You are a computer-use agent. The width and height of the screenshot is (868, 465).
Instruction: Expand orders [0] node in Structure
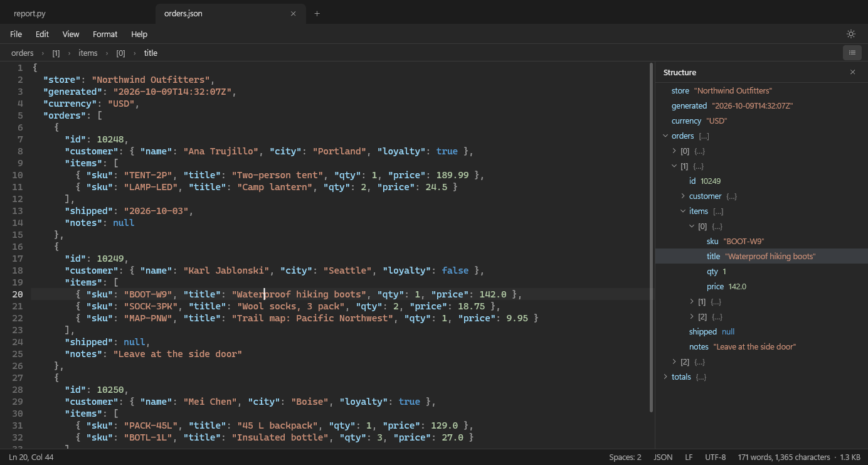coord(674,151)
